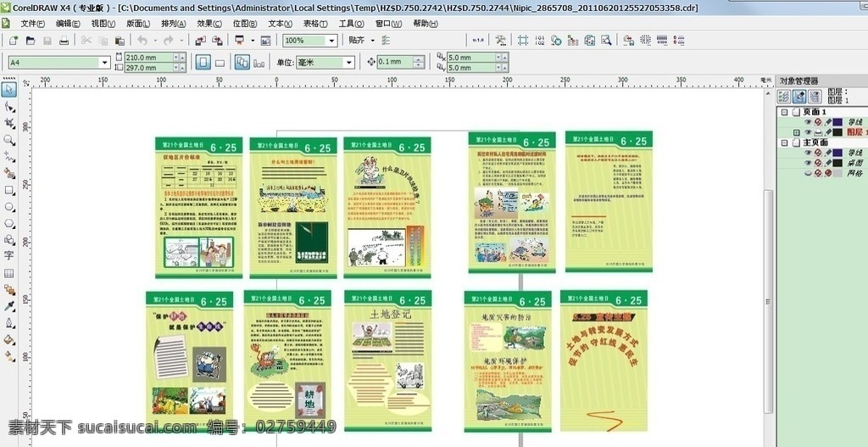868x447 pixels.
Task: Choose the Text tool (字) in the toolbox
Action: (x=8, y=255)
